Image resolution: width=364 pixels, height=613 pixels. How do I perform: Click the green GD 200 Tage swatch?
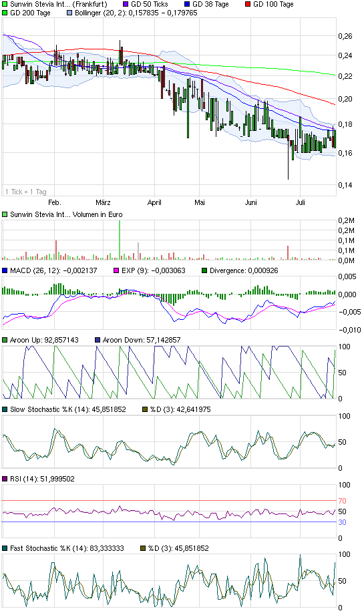5,13
